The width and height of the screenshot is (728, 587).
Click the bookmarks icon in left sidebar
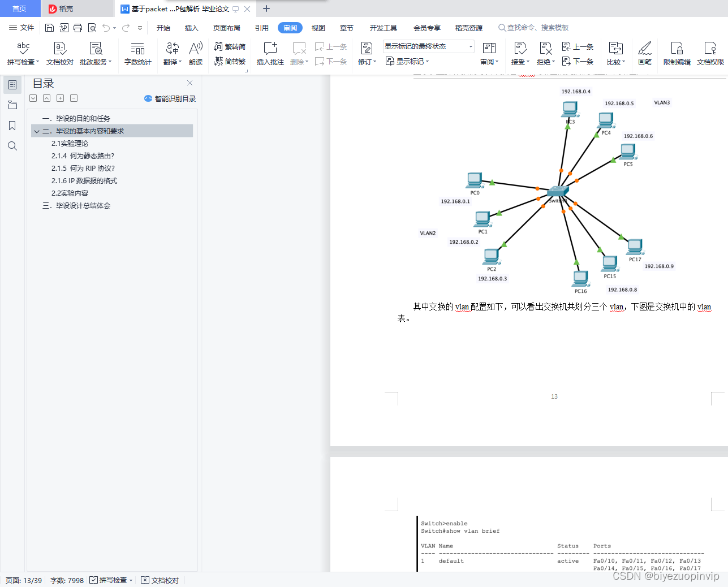(12, 125)
